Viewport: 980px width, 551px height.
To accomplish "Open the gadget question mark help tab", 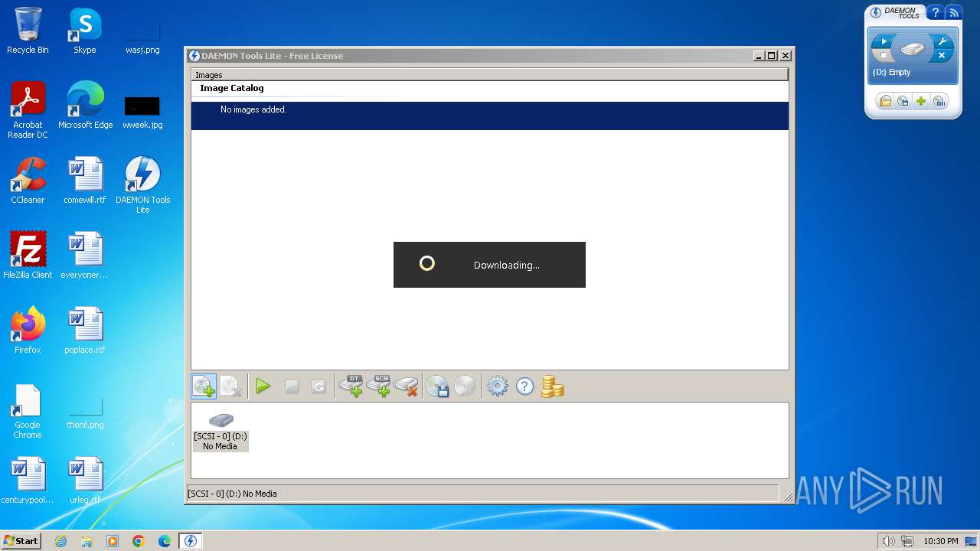I will click(935, 12).
